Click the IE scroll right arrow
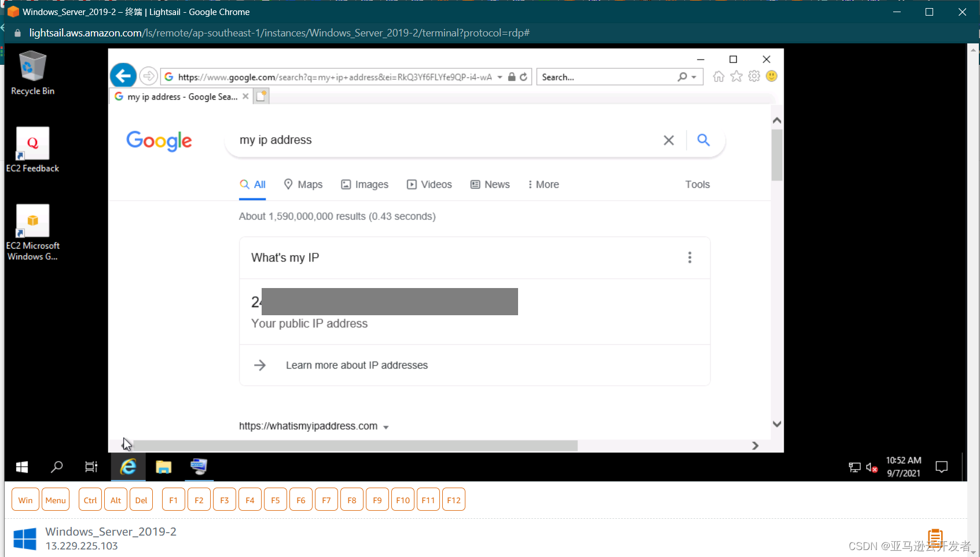The image size is (980, 557). pyautogui.click(x=755, y=445)
